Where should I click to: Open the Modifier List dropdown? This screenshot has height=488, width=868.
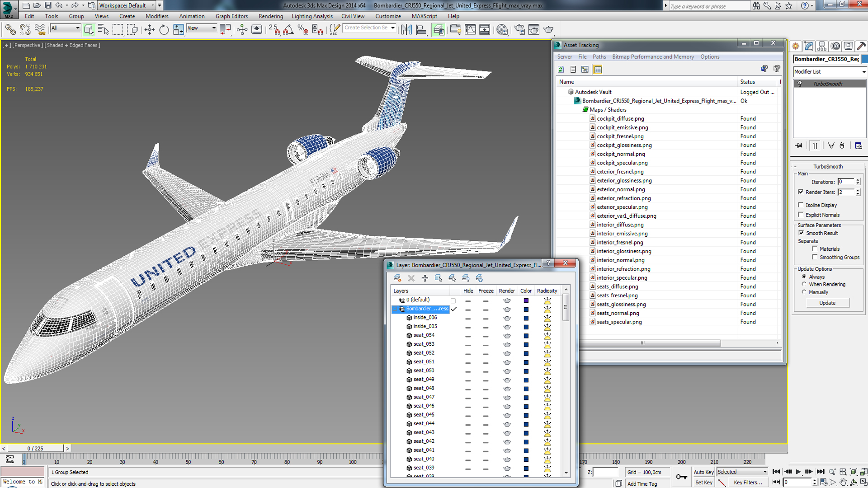click(x=830, y=72)
